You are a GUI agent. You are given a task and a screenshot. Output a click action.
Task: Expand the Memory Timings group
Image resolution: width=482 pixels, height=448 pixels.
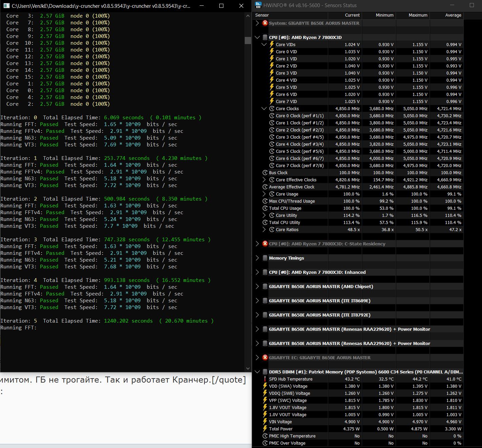(x=257, y=258)
